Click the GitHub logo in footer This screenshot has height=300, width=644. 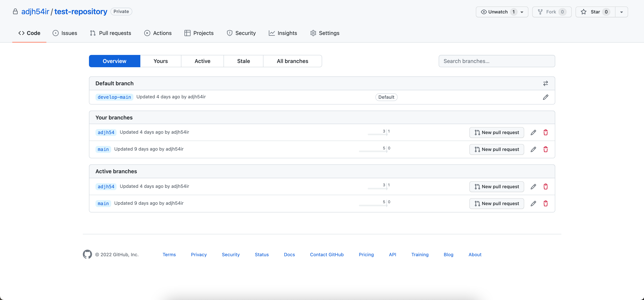coord(87,254)
